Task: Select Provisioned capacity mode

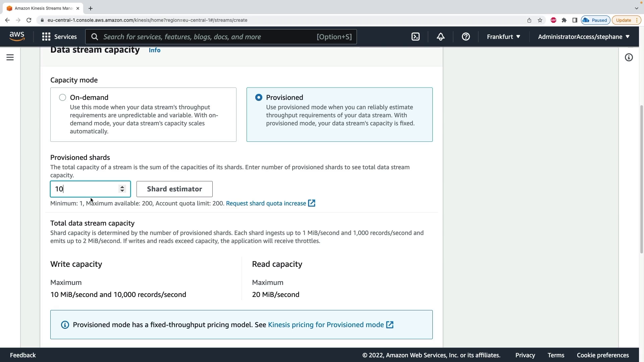Action: point(259,98)
